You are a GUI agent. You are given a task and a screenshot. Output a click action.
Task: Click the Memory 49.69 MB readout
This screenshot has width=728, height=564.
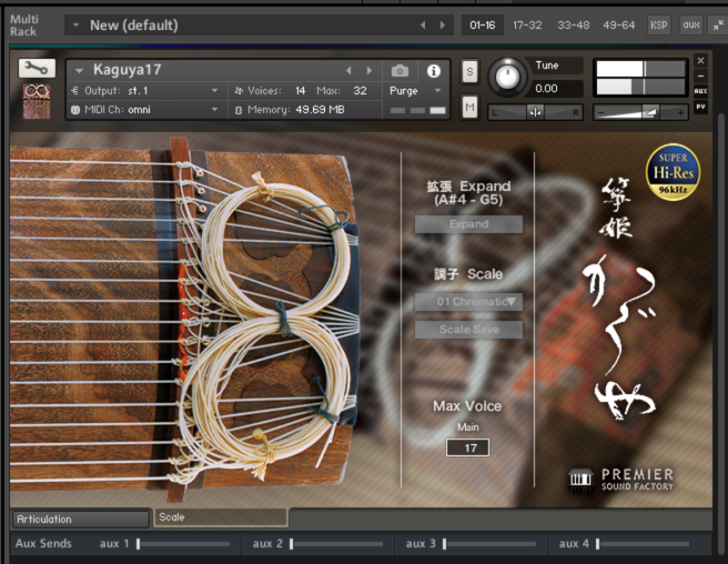(296, 110)
